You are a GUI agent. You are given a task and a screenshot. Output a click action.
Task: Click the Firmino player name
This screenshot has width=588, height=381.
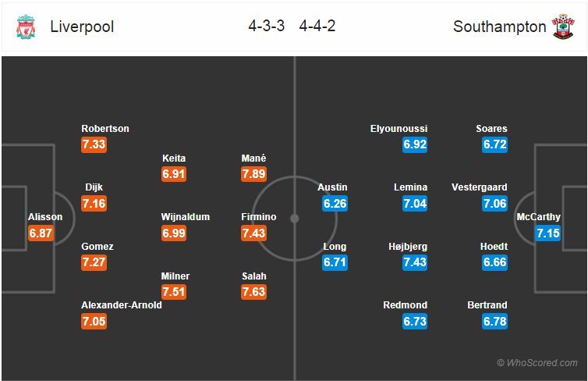(x=259, y=217)
